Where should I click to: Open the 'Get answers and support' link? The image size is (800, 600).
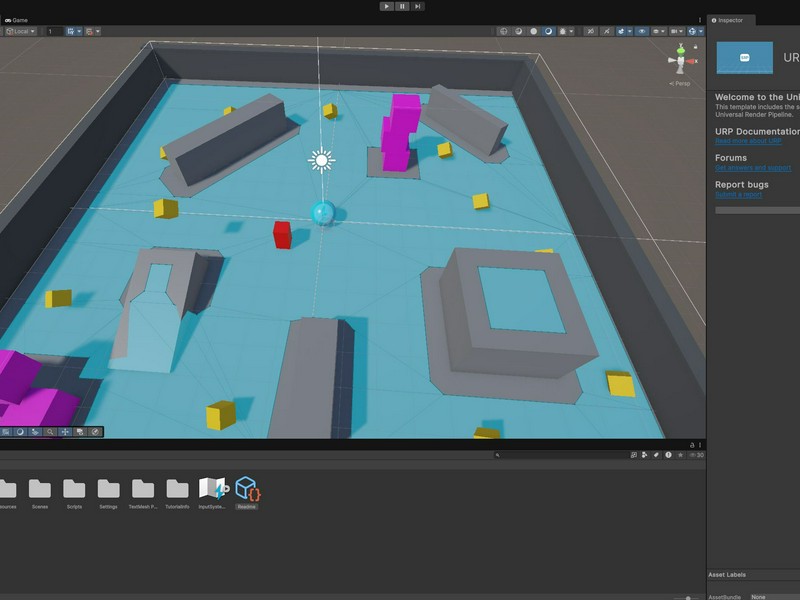coord(754,167)
